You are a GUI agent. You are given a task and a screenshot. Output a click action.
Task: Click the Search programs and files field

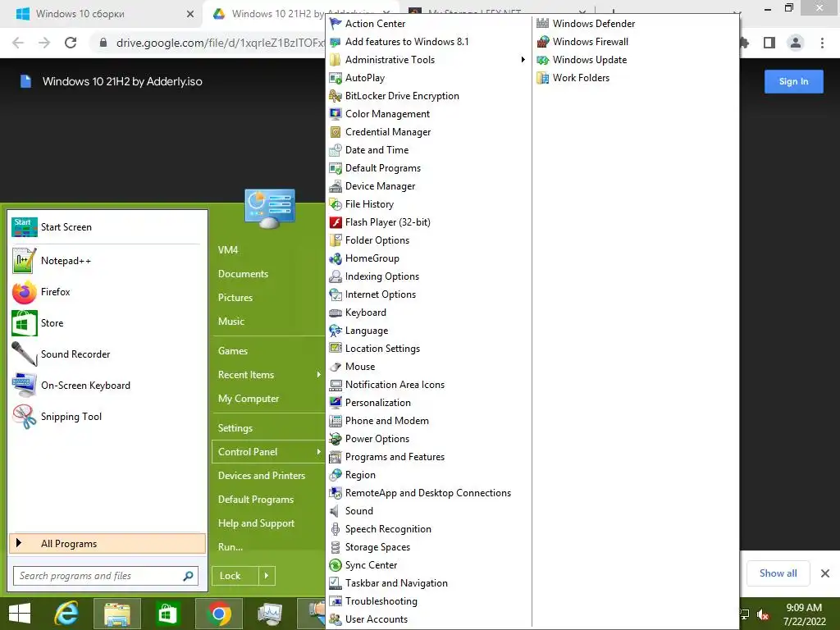[106, 576]
